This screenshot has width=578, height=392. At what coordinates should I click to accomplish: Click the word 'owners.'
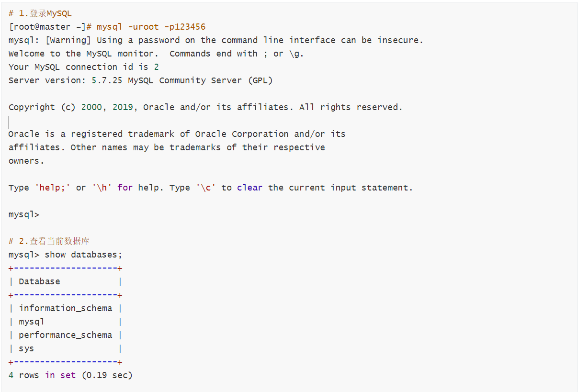pos(26,161)
